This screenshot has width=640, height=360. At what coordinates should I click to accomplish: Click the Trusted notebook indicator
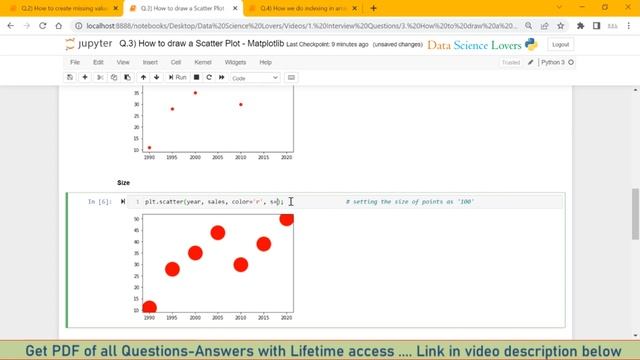pyautogui.click(x=511, y=62)
